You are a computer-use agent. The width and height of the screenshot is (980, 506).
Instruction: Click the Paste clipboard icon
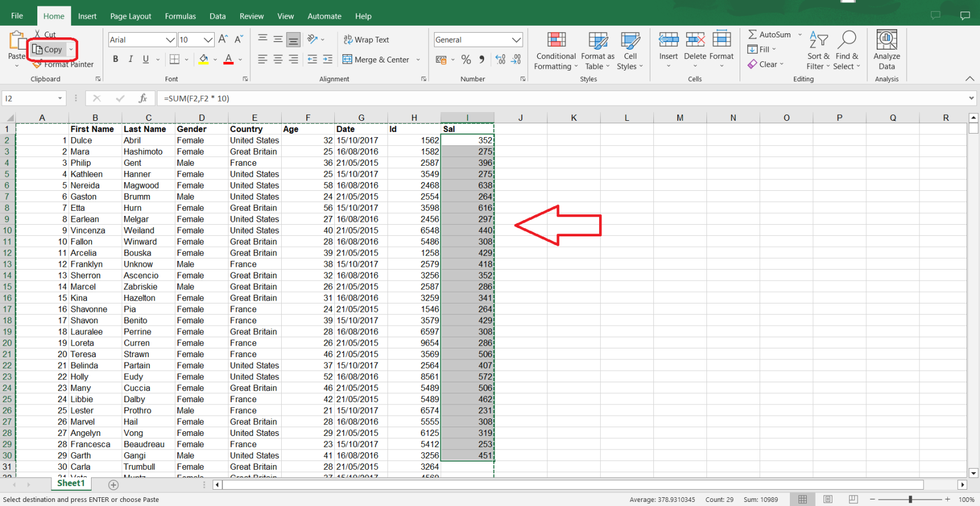click(x=16, y=40)
